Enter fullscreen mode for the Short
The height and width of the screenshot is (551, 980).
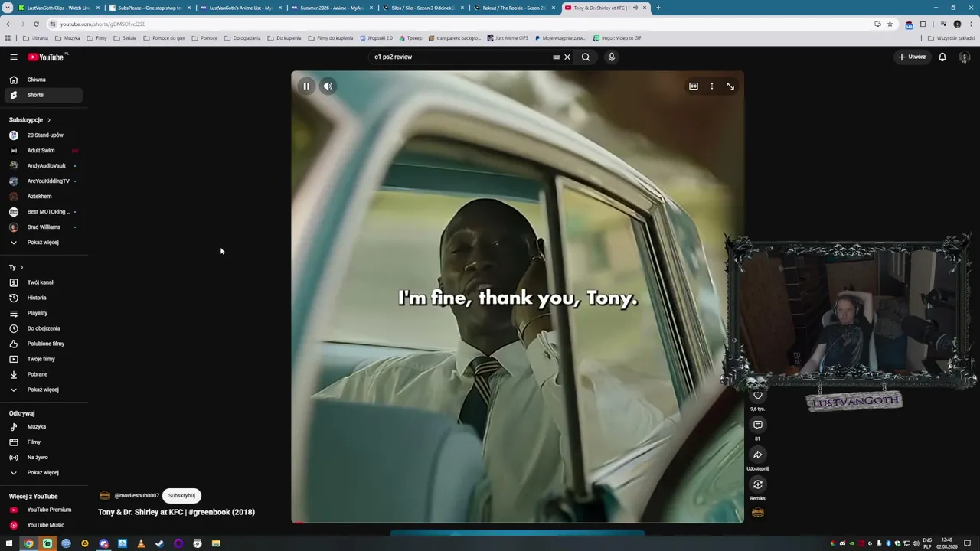[730, 86]
